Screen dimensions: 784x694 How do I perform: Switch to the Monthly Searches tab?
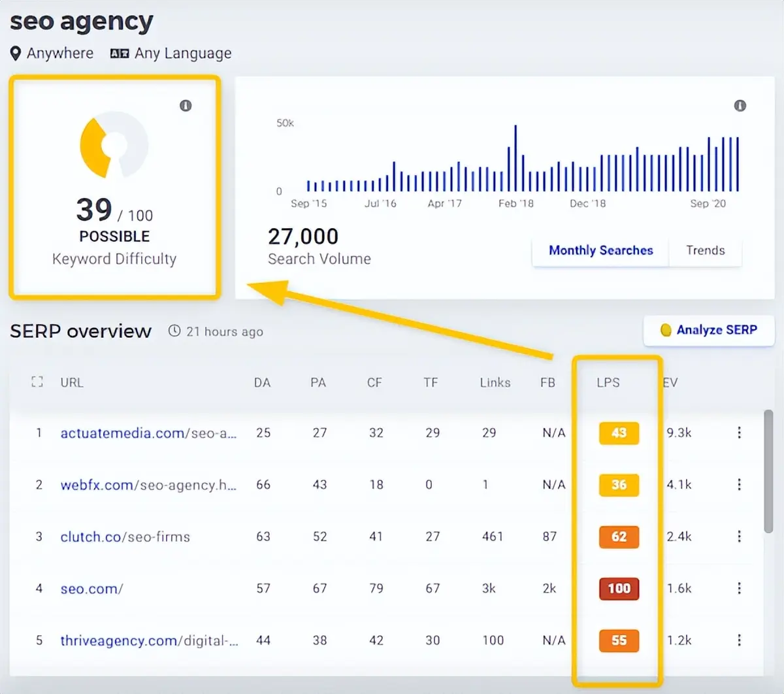coord(600,251)
